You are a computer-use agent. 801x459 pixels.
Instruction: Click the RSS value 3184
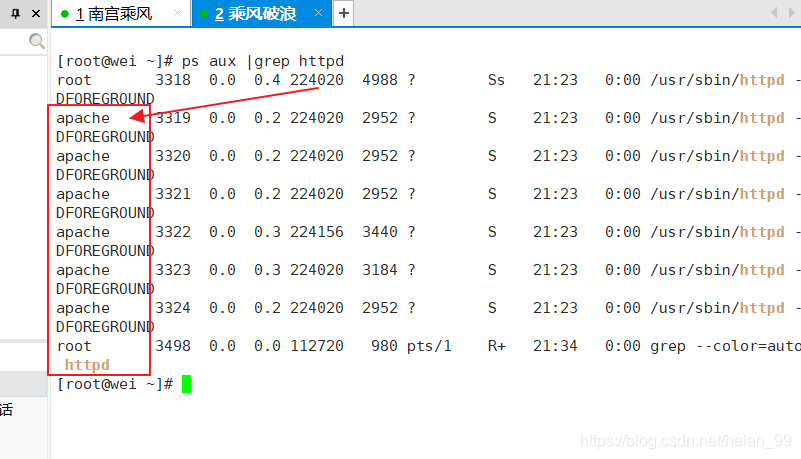380,270
